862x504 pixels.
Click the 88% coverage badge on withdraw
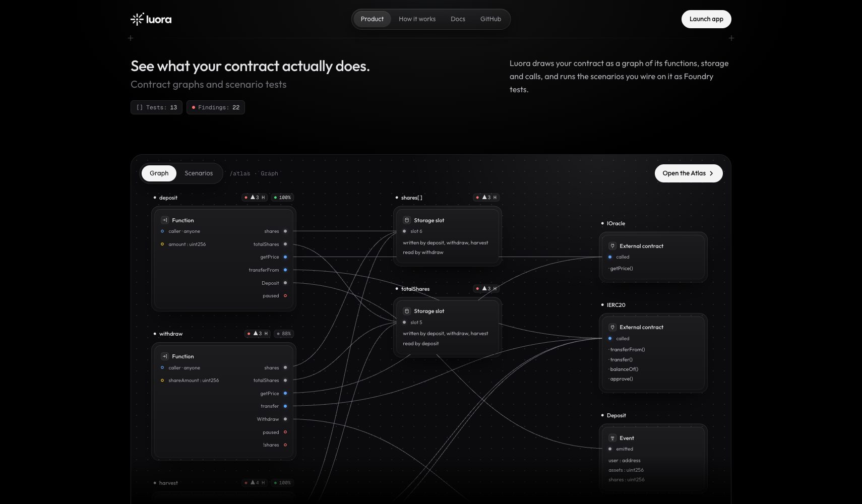pos(284,334)
